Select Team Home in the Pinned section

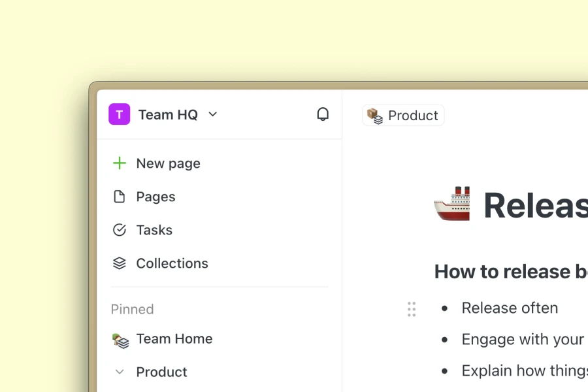(174, 339)
